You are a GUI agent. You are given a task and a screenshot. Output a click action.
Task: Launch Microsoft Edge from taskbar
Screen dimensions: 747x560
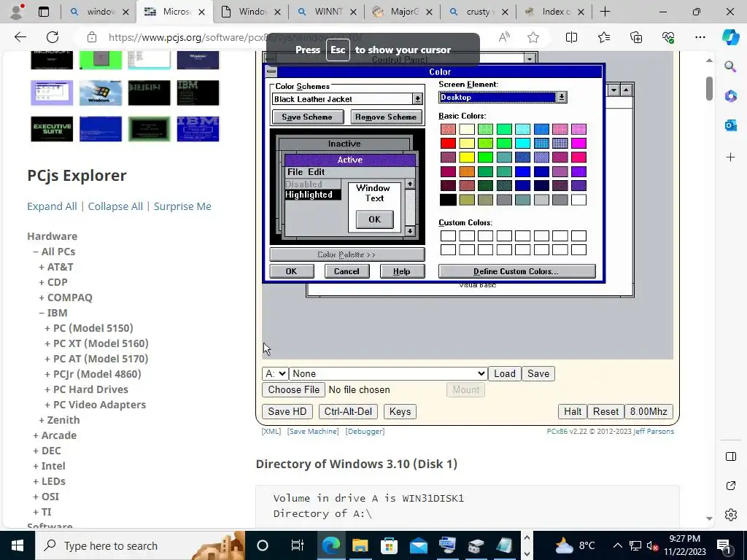(x=330, y=545)
